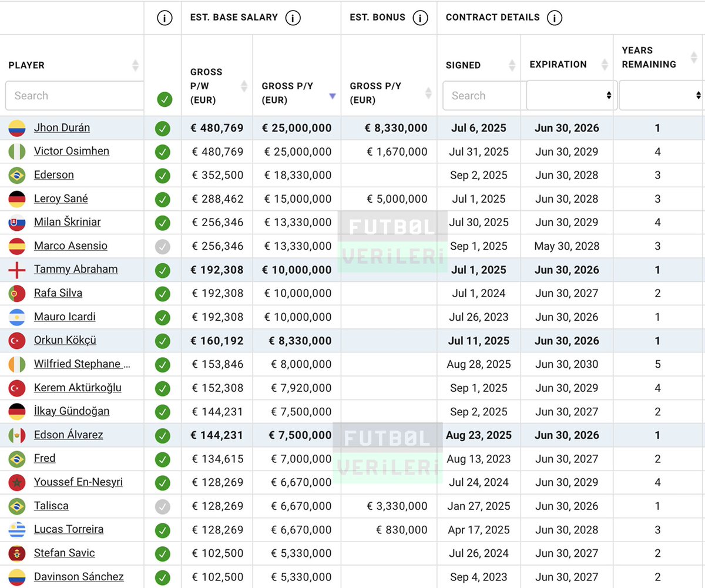The width and height of the screenshot is (705, 588).
Task: Click Brazil flag icon beside Ederson
Action: 17,175
